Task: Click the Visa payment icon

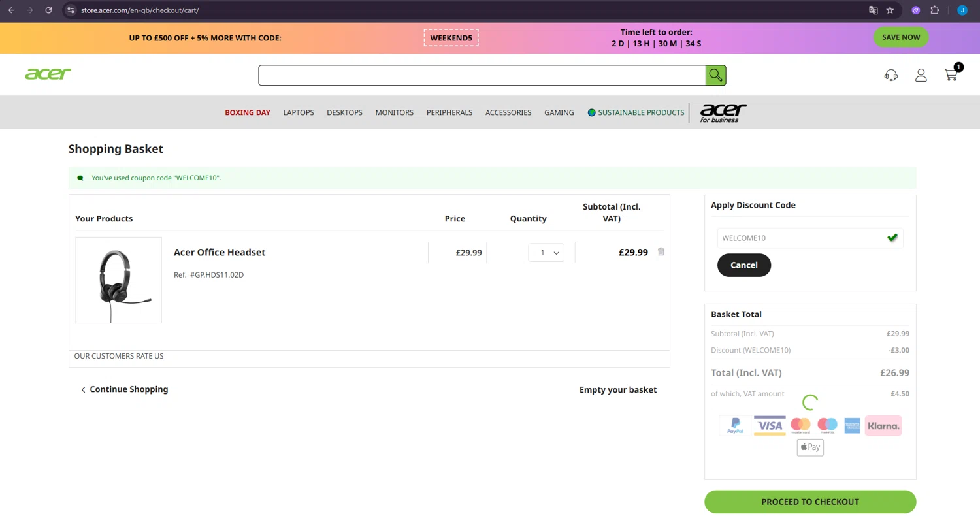Action: pyautogui.click(x=770, y=426)
